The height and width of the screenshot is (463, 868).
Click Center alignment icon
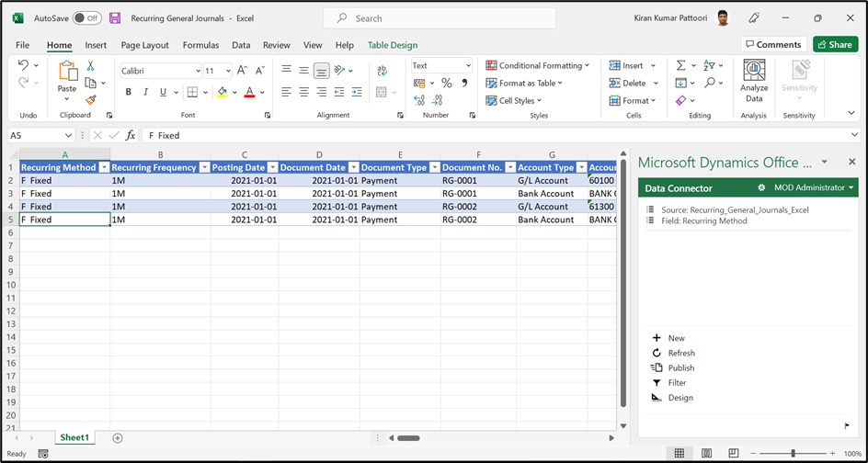(304, 92)
